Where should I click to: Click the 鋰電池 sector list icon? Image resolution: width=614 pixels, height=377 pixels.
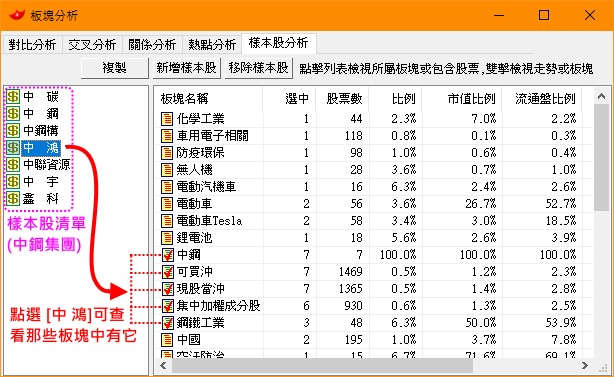click(167, 238)
